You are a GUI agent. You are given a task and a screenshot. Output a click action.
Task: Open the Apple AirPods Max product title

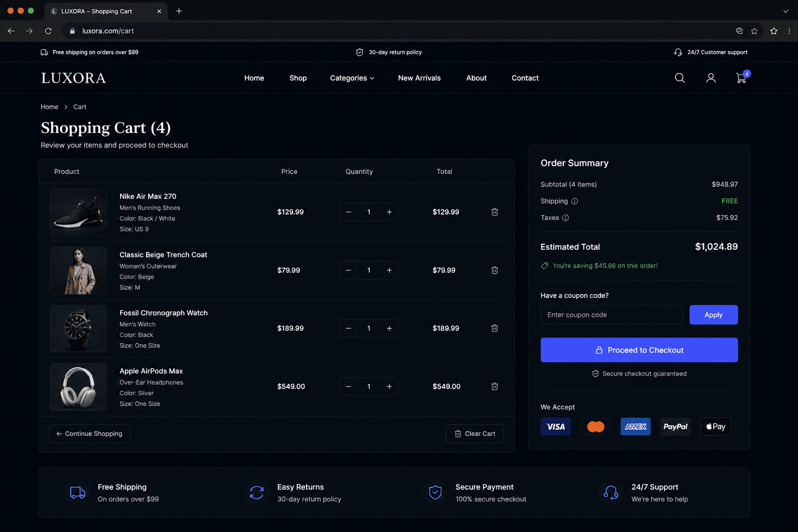pyautogui.click(x=151, y=371)
